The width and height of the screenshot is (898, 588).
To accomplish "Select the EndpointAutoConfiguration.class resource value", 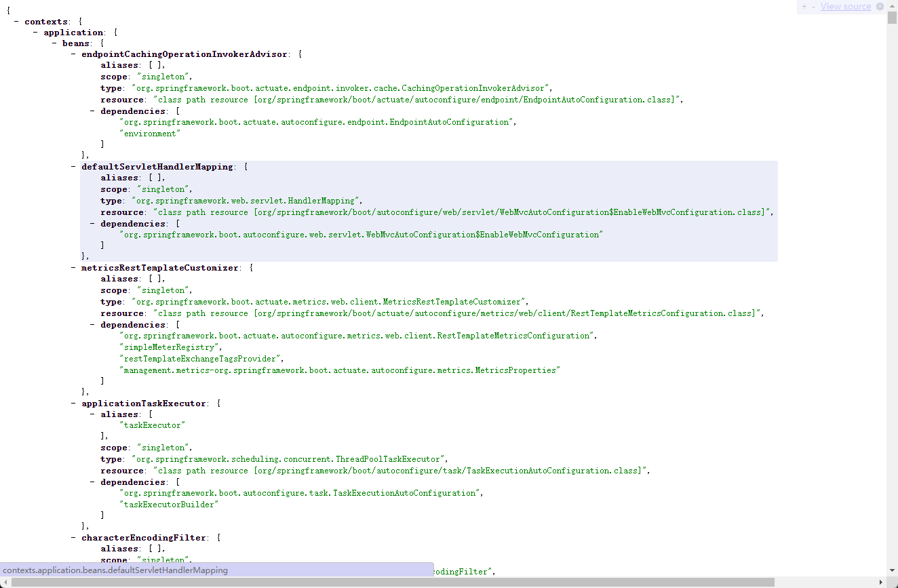I will click(x=418, y=100).
